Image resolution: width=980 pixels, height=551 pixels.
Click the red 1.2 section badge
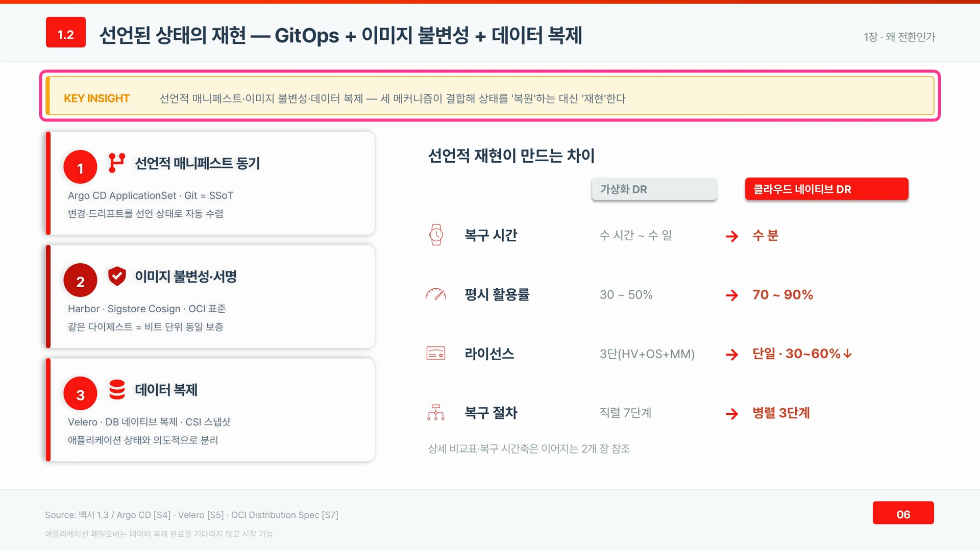(66, 32)
